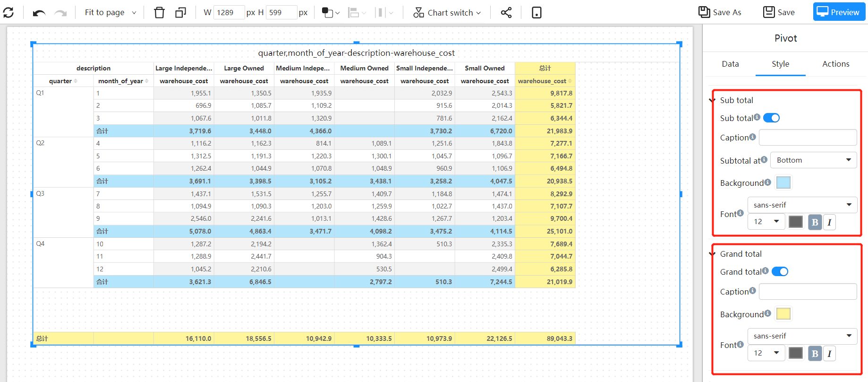Viewport: 868px width, 382px height.
Task: Click info icon beside Sub total Background
Action: tap(767, 182)
